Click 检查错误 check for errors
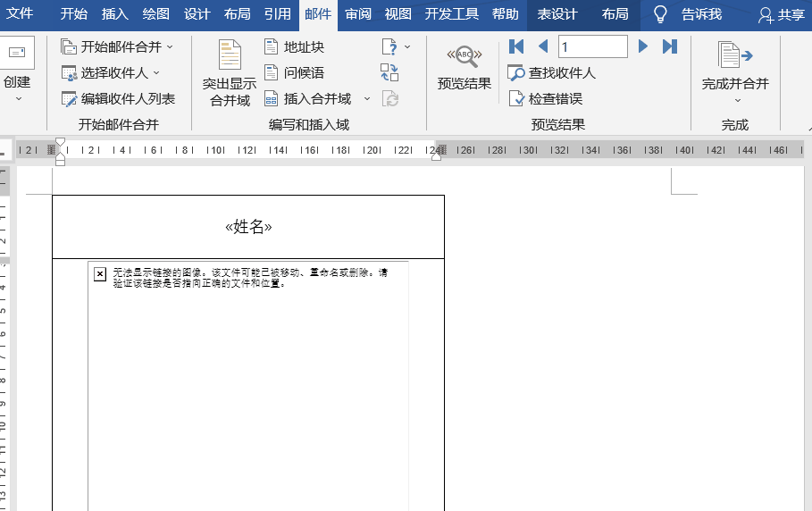The height and width of the screenshot is (511, 812). click(x=546, y=98)
